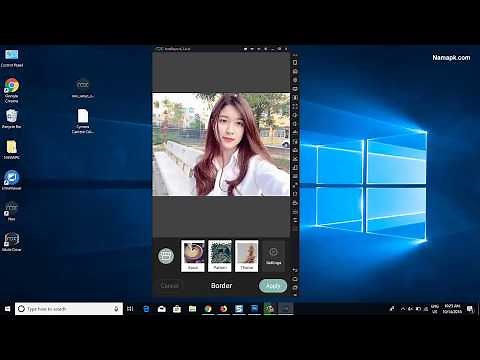Show hidden system tray icons

(x=403, y=309)
